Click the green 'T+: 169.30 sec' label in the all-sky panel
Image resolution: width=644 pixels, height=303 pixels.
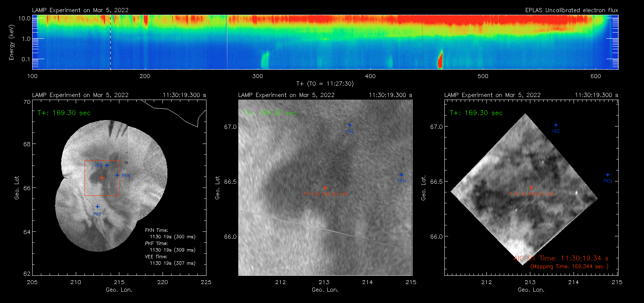pyautogui.click(x=64, y=113)
